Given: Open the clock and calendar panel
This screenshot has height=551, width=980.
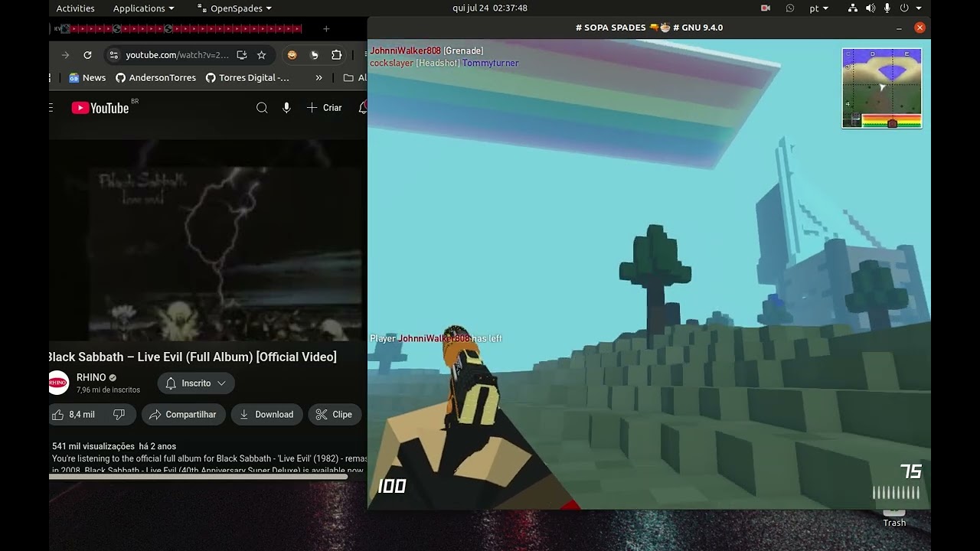Looking at the screenshot, I should [489, 8].
